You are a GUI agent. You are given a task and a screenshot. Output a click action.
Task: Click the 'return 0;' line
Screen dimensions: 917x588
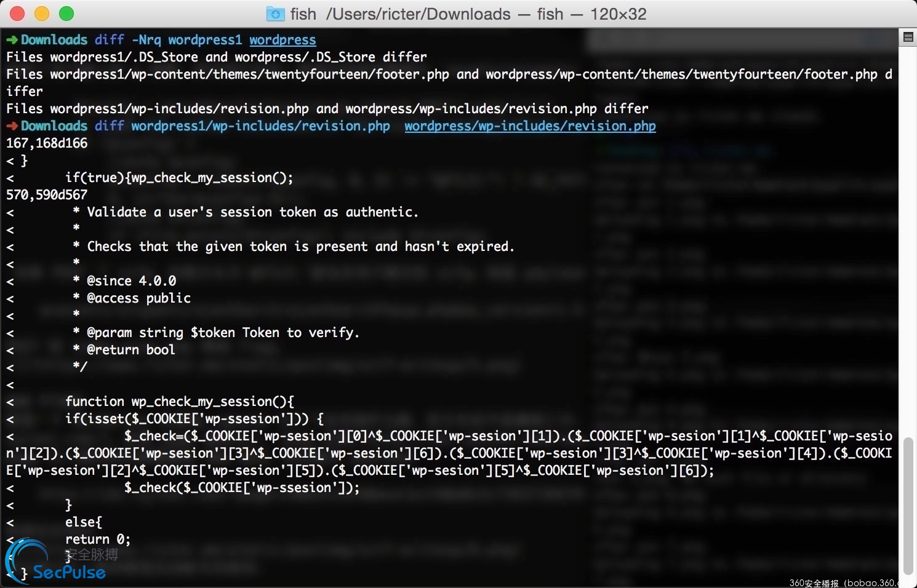pyautogui.click(x=98, y=539)
